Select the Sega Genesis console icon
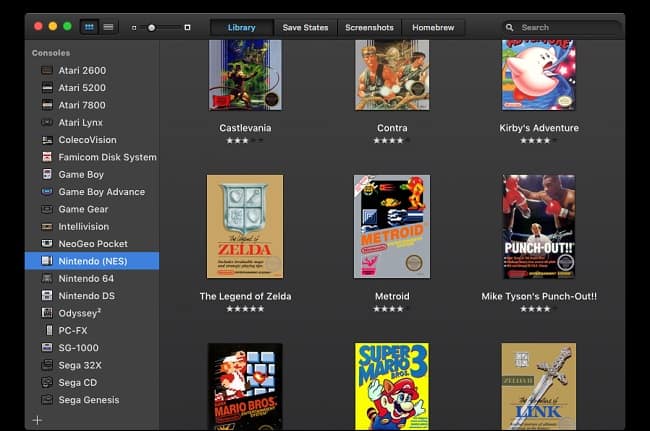The image size is (650, 431). 47,400
